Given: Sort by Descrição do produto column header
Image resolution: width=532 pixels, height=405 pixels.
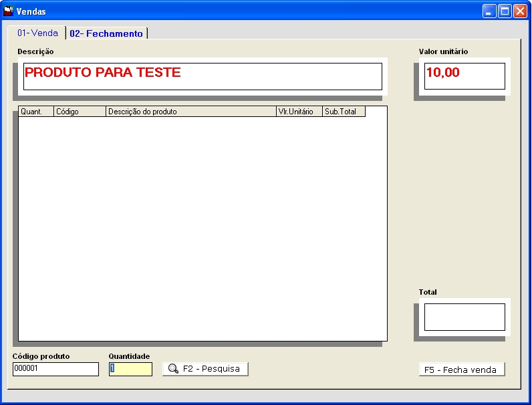Looking at the screenshot, I should pyautogui.click(x=191, y=112).
